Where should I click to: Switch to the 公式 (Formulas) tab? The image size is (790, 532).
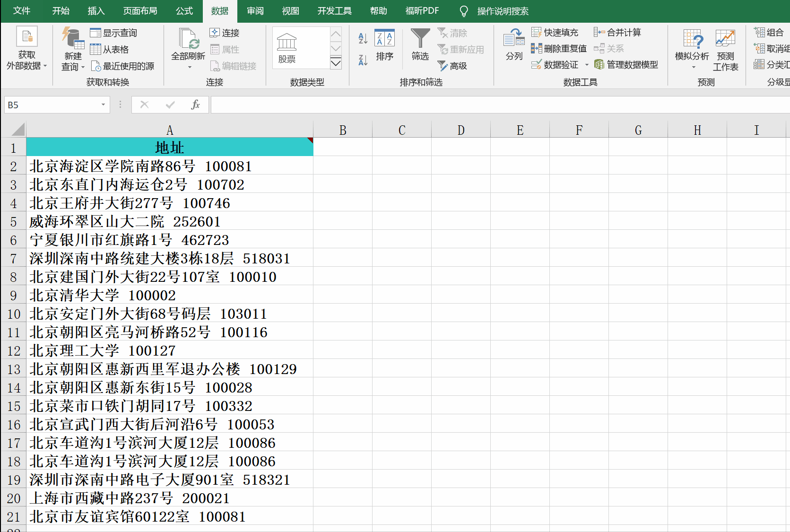(x=184, y=11)
